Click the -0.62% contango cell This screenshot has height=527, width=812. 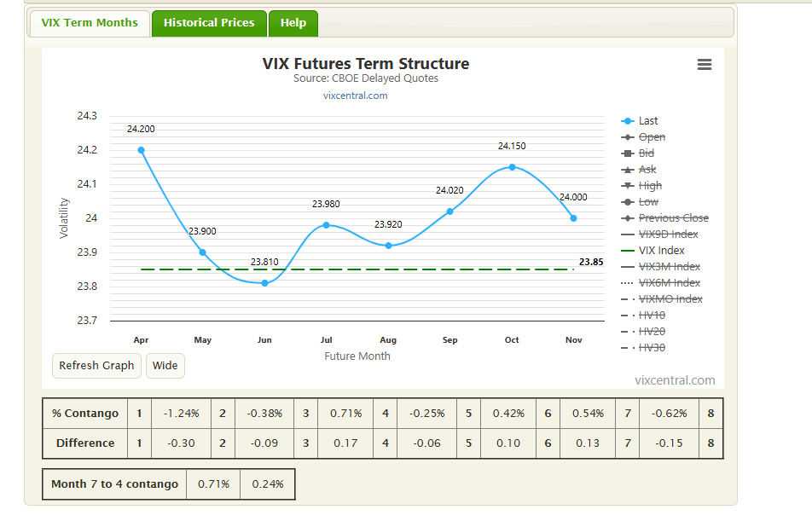click(669, 413)
